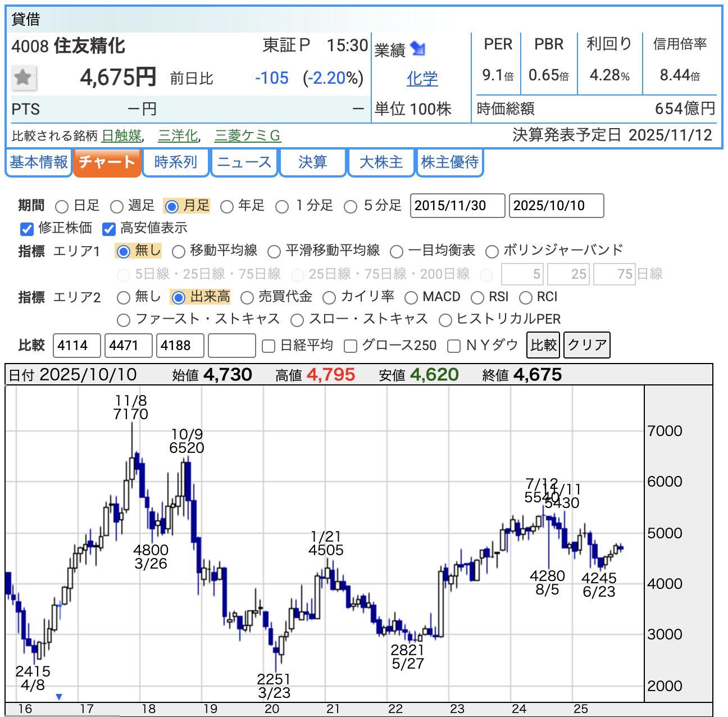Select the 月足 monthly period radio
Viewport: 728px width, 717px height.
pos(172,207)
